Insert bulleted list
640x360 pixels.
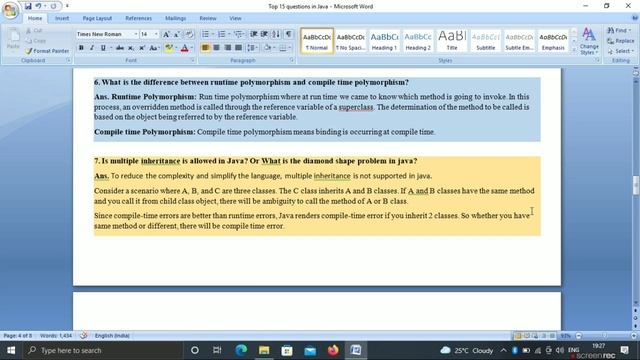(205, 34)
